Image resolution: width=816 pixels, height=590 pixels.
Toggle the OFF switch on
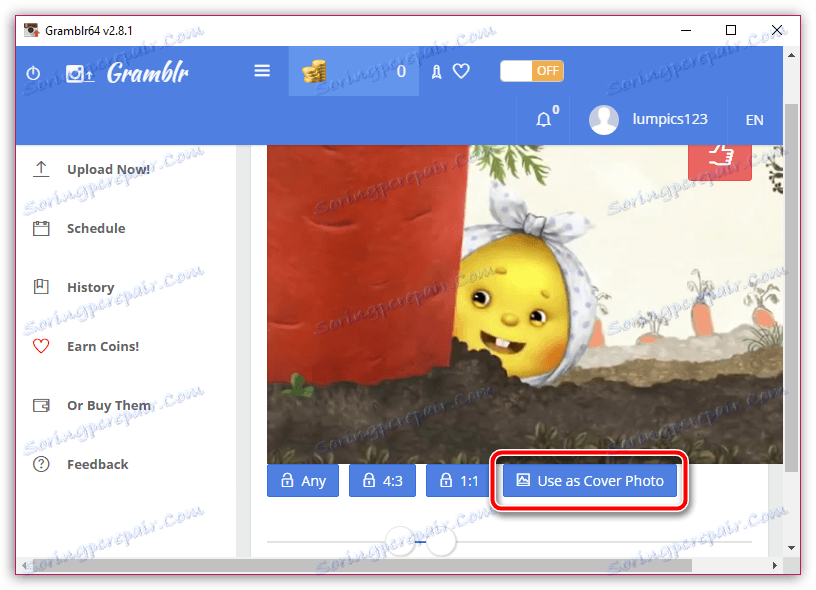tap(532, 71)
